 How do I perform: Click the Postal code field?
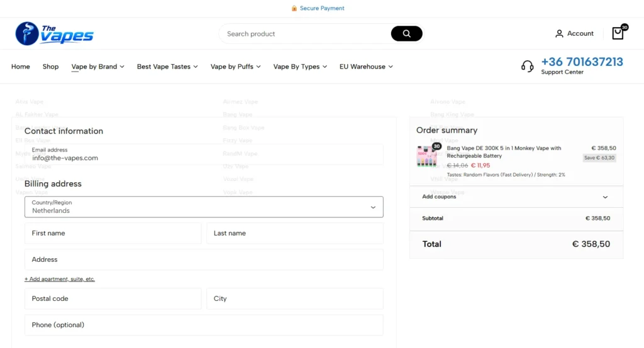(x=113, y=299)
